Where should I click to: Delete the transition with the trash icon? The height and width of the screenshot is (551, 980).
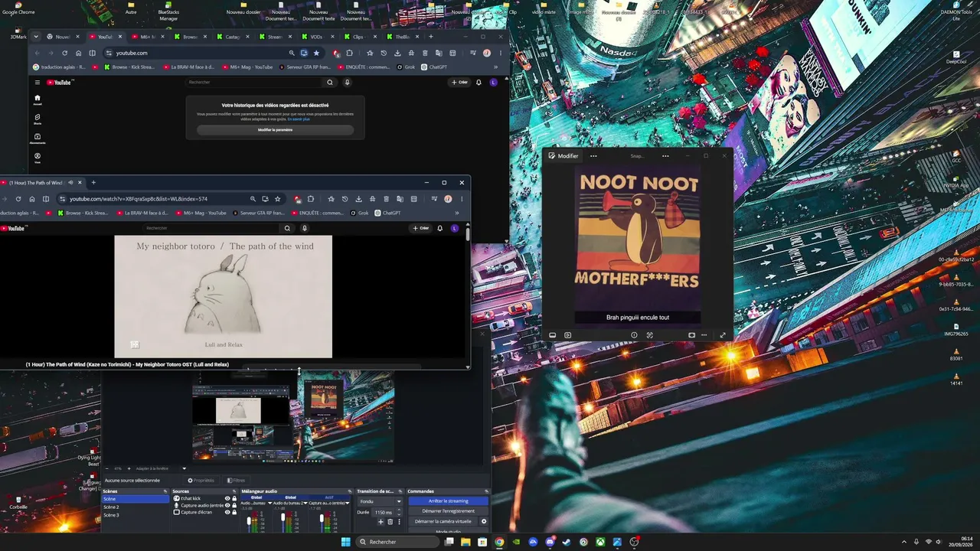coord(390,522)
